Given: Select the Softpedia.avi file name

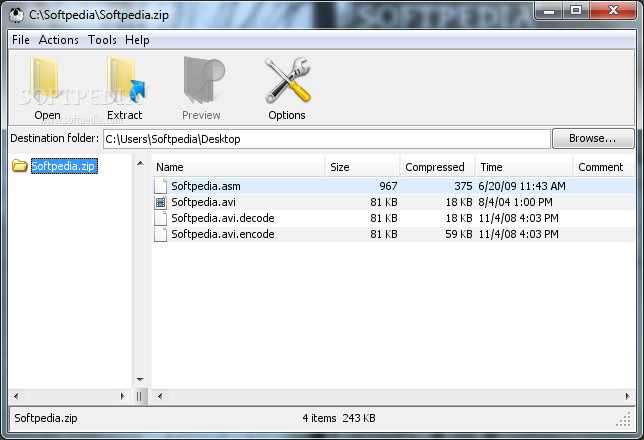Looking at the screenshot, I should pos(203,202).
